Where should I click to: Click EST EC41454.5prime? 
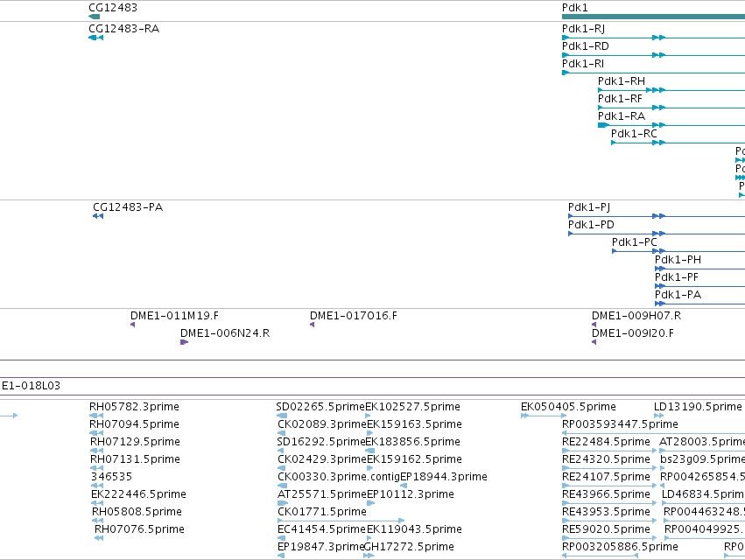[x=321, y=529]
